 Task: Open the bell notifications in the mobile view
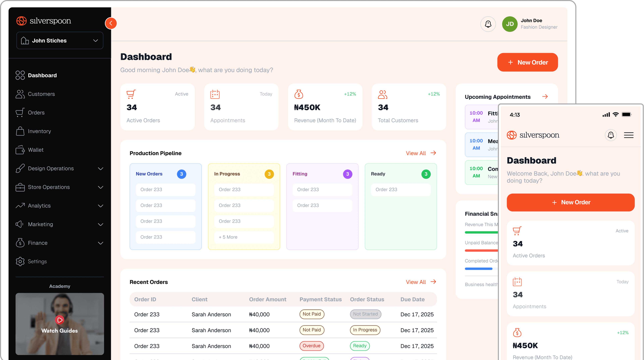pos(611,135)
